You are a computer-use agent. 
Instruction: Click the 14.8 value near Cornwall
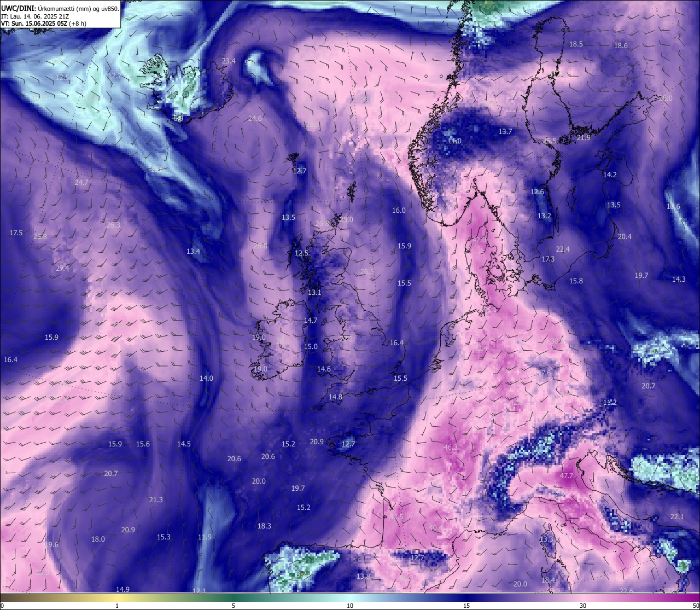[335, 397]
